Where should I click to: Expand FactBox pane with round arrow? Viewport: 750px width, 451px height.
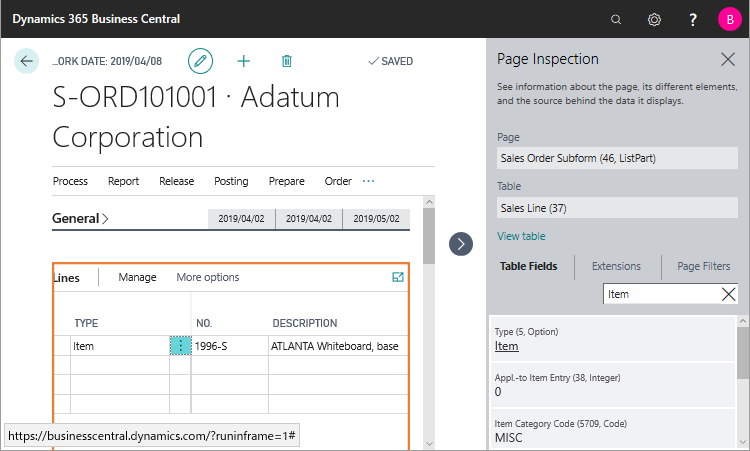coord(461,244)
